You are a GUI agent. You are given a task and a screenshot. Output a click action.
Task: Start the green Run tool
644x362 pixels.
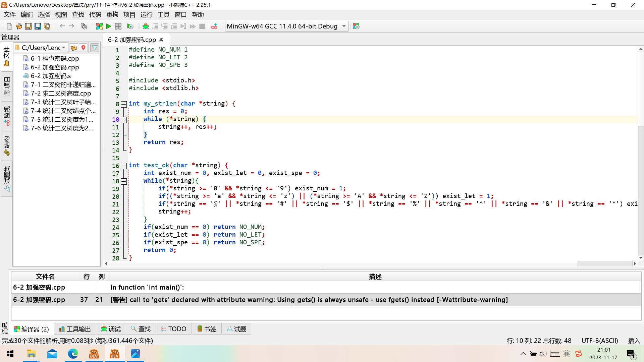coord(109,26)
